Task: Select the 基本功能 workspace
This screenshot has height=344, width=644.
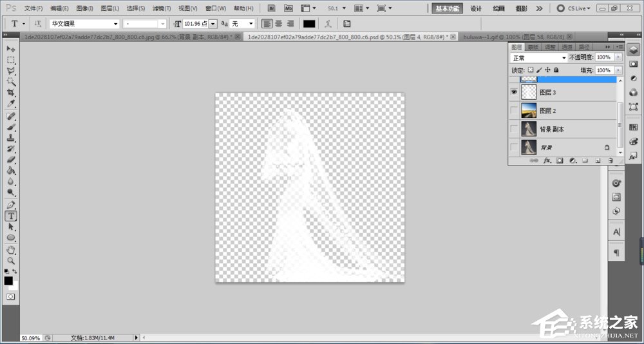Action: (448, 8)
